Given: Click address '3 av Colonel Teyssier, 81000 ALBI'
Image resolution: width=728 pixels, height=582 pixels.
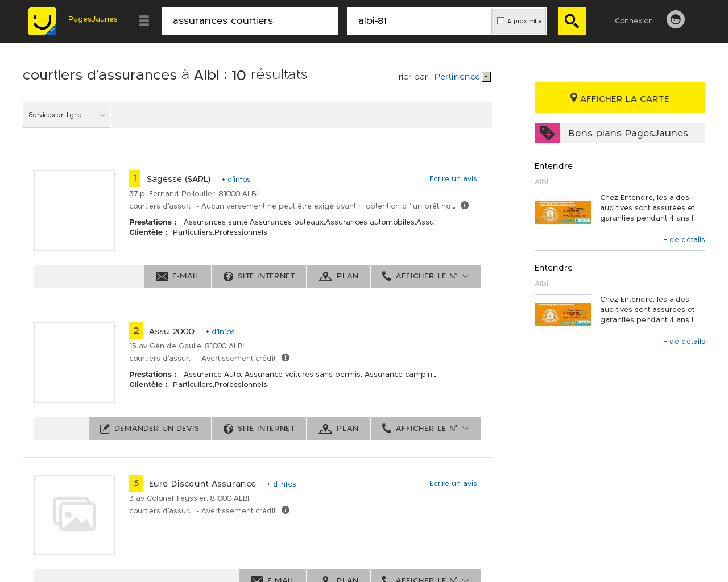Looking at the screenshot, I should point(189,498).
